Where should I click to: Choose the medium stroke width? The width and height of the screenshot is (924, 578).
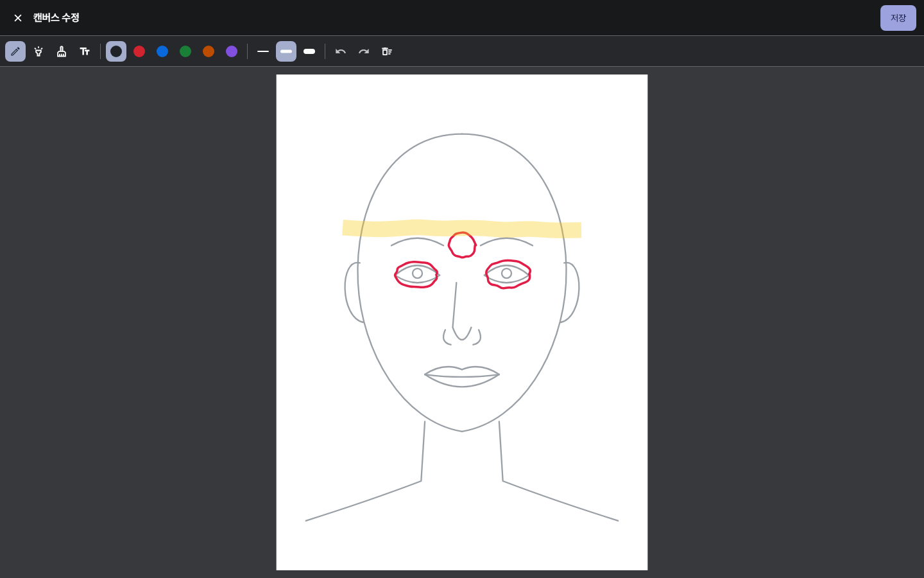click(286, 51)
